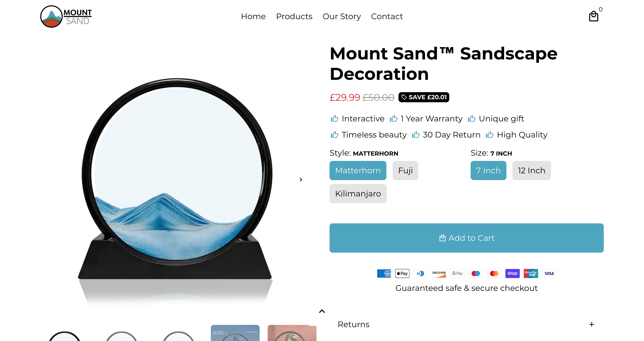Show next product image with right chevron
The image size is (644, 341).
301,180
